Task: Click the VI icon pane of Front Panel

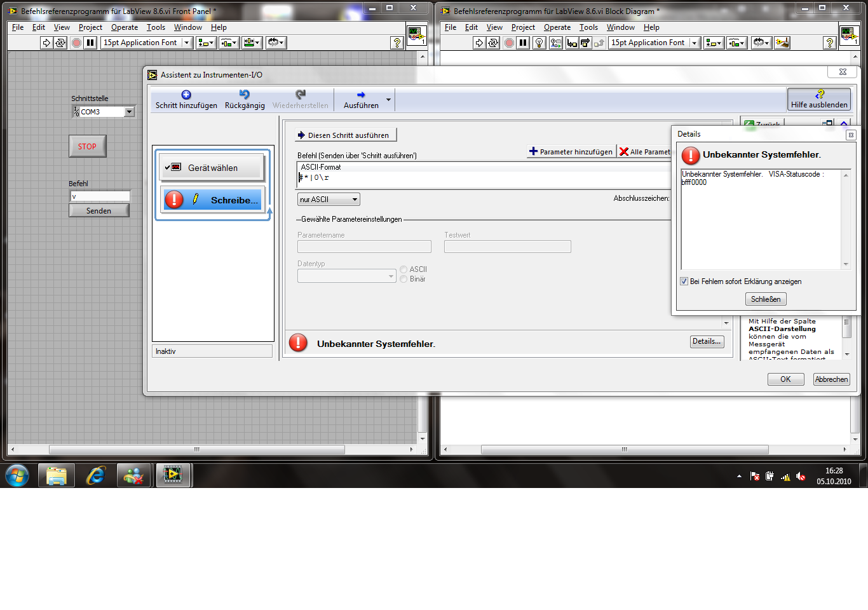Action: 417,35
